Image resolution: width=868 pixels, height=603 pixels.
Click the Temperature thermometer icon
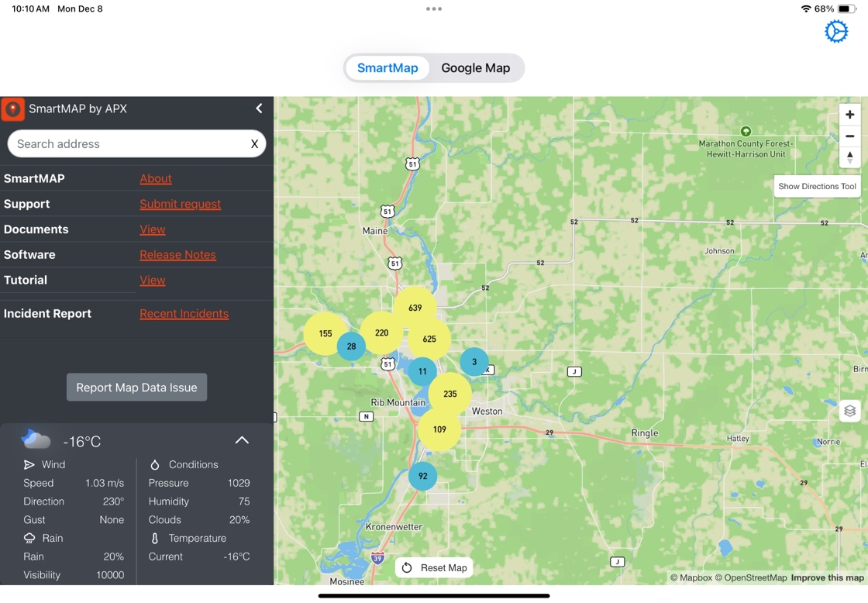coord(155,538)
